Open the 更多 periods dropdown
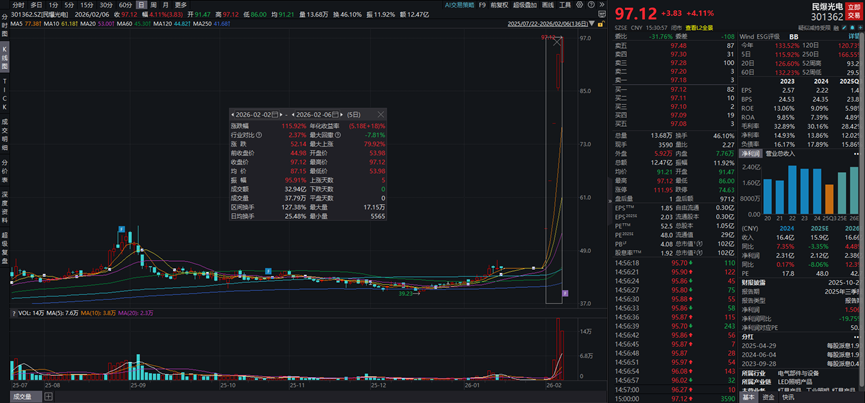 coord(181,5)
